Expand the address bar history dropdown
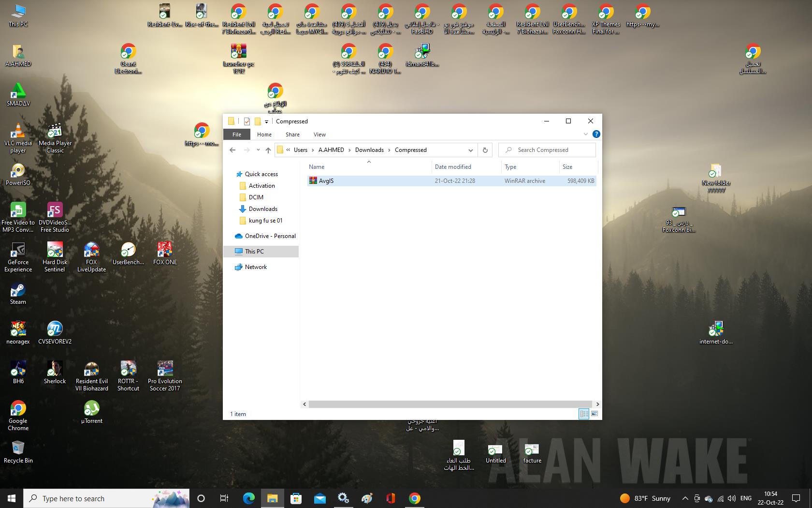The width and height of the screenshot is (812, 508). pyautogui.click(x=470, y=150)
